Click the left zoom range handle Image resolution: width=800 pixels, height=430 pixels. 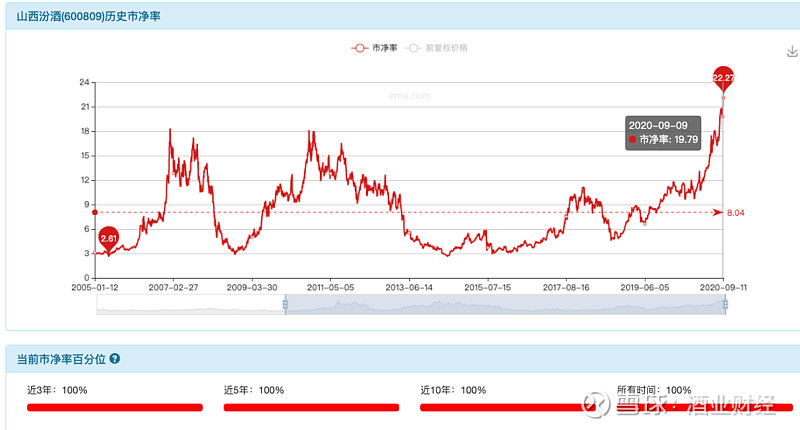click(285, 305)
